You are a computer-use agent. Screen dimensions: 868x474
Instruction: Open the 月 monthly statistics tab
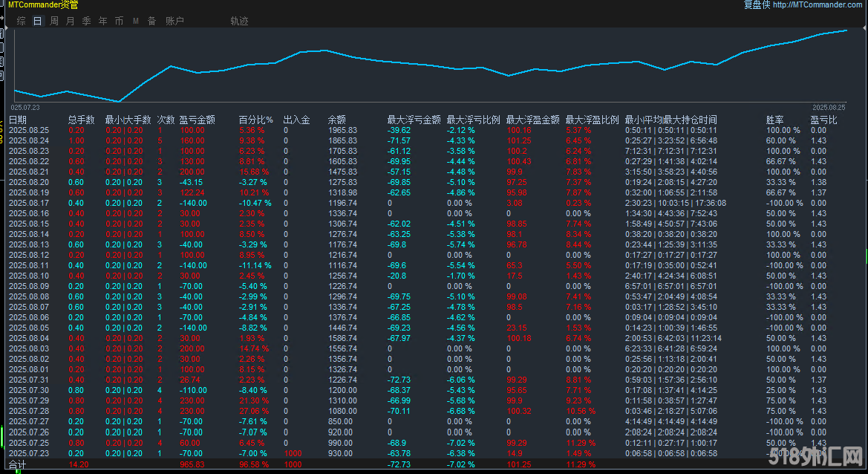pos(71,21)
